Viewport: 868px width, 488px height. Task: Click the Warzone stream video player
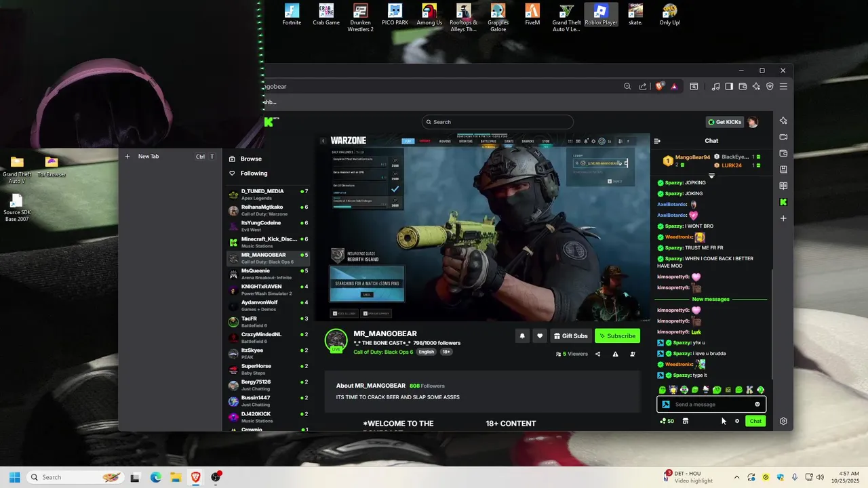[x=484, y=227]
